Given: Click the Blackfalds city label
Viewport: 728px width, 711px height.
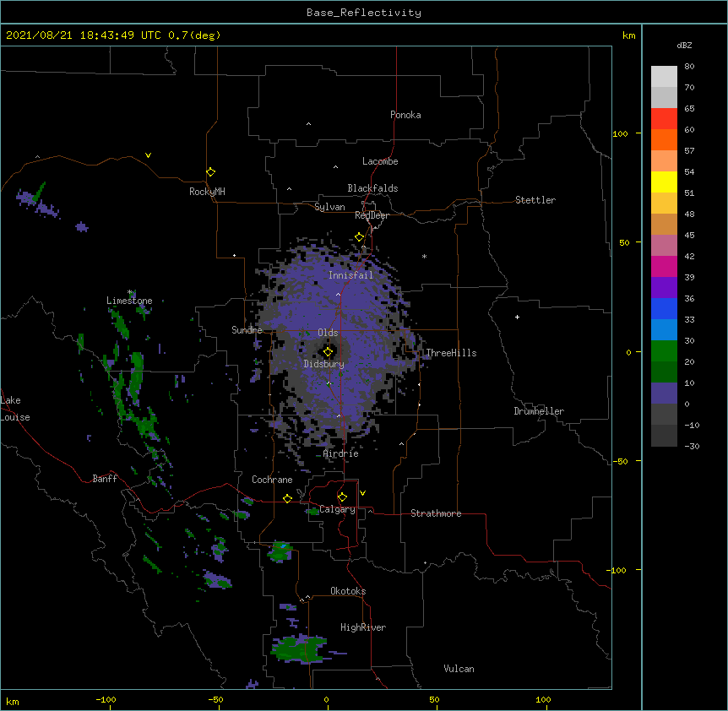Looking at the screenshot, I should click(x=372, y=188).
